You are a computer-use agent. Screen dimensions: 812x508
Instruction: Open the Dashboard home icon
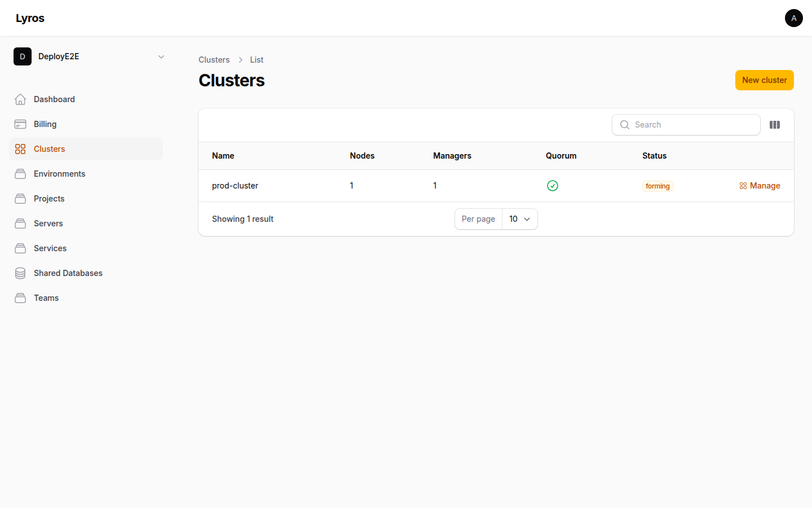tap(20, 99)
